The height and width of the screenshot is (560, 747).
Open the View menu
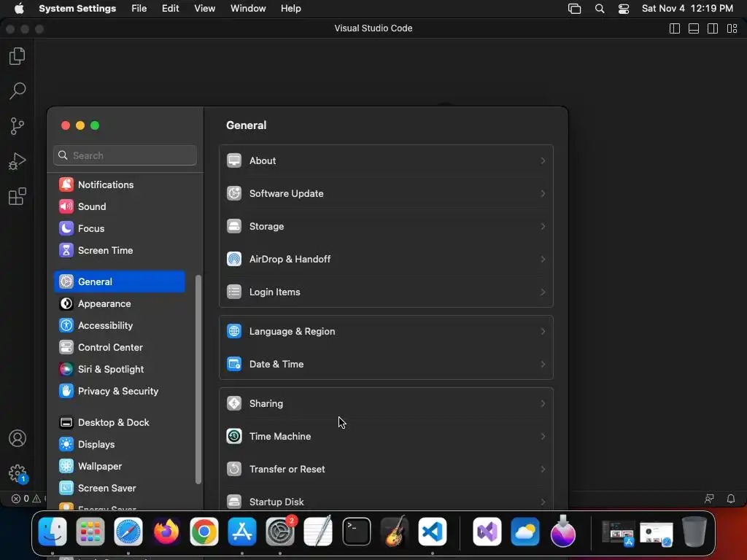tap(204, 9)
